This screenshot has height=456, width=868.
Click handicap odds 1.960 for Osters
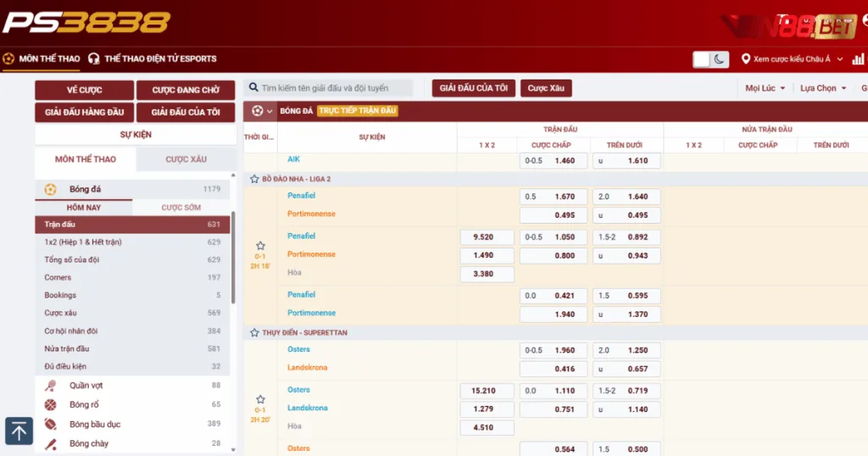click(553, 350)
